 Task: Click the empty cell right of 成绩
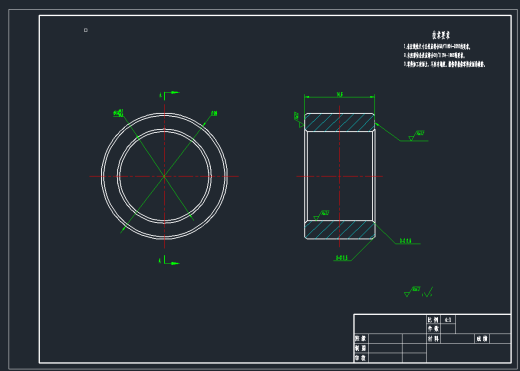pos(500,339)
